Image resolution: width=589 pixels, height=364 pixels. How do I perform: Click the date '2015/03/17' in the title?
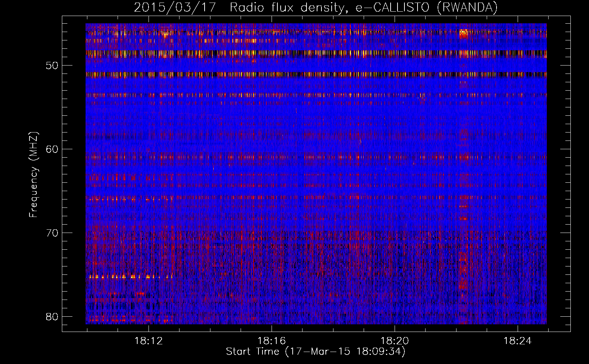coord(175,8)
